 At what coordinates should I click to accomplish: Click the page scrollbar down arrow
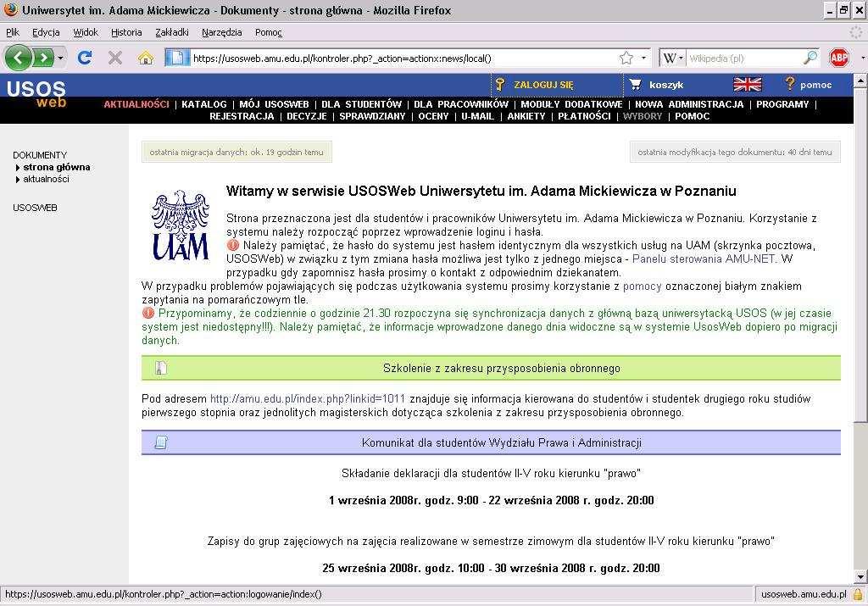(861, 577)
